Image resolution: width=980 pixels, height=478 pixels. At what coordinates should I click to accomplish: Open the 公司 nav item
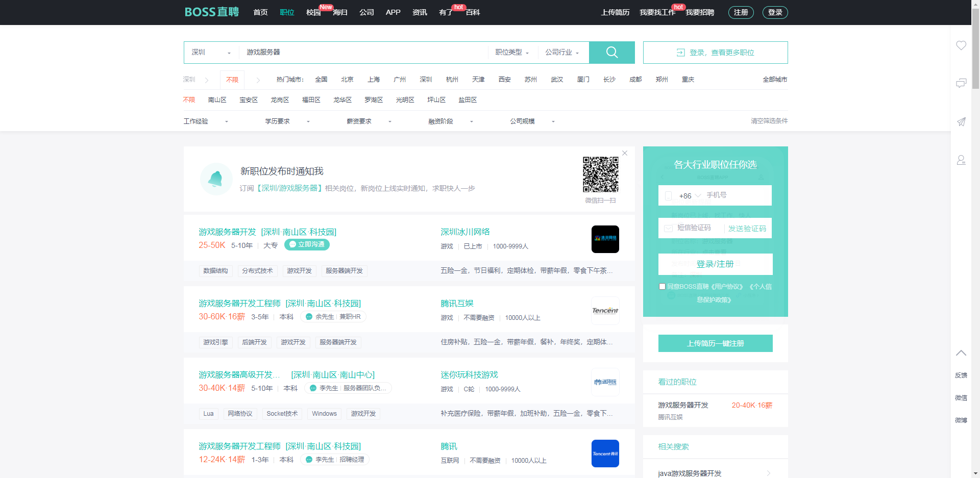[x=366, y=12]
